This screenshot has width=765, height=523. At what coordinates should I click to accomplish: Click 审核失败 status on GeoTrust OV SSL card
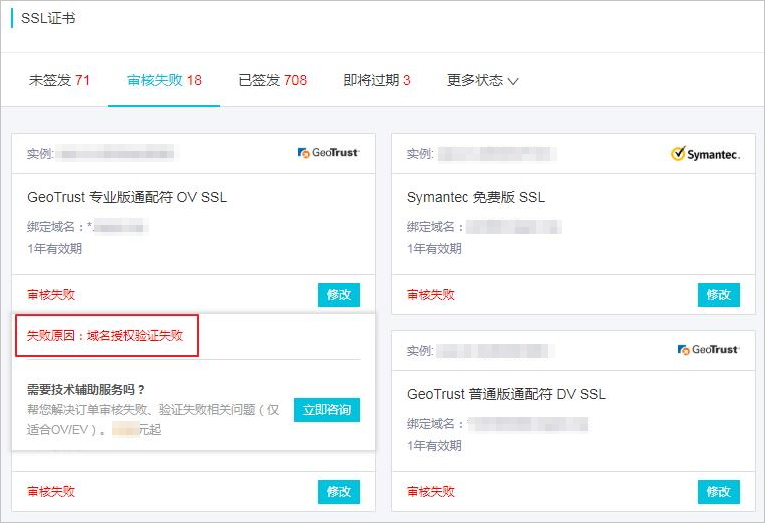[x=51, y=295]
